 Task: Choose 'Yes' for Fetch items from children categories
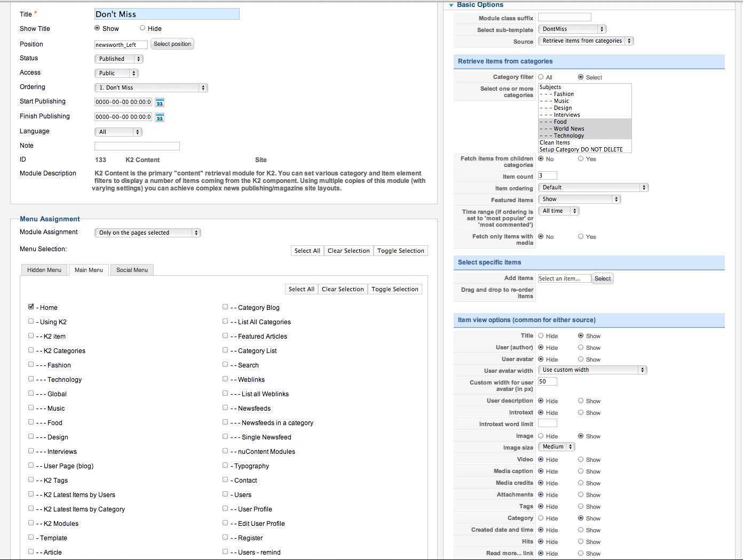(x=581, y=159)
